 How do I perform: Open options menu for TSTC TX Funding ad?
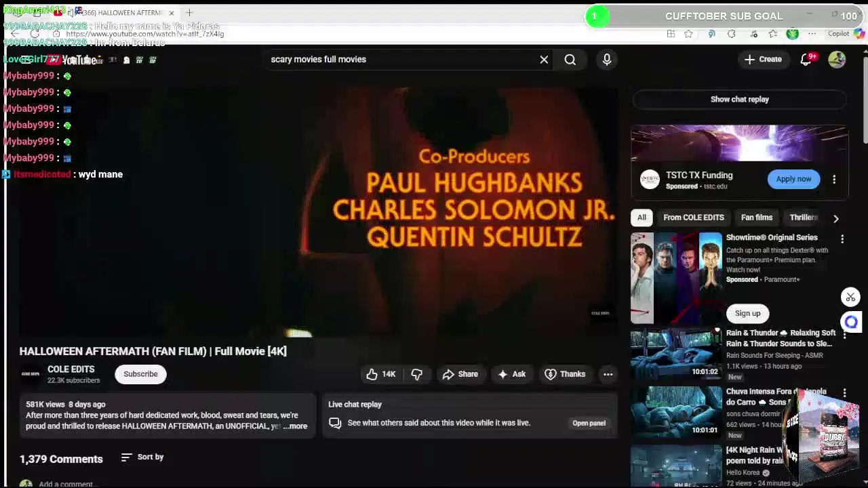(834, 180)
